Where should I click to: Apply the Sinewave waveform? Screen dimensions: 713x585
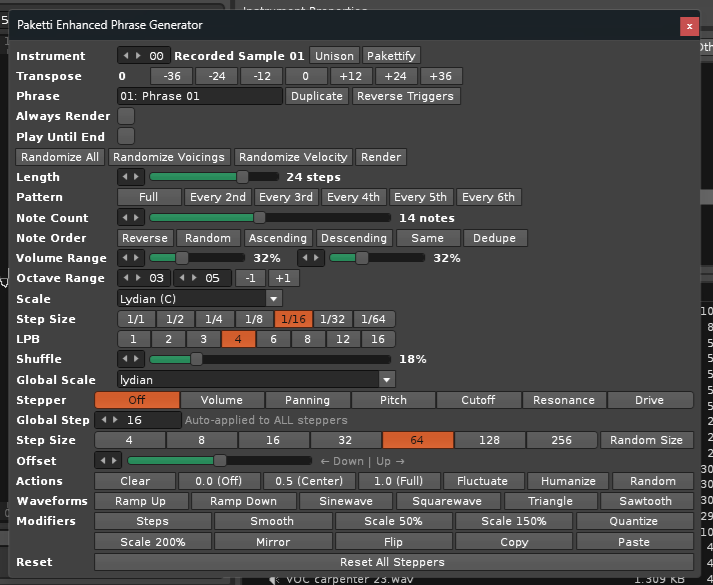click(346, 501)
